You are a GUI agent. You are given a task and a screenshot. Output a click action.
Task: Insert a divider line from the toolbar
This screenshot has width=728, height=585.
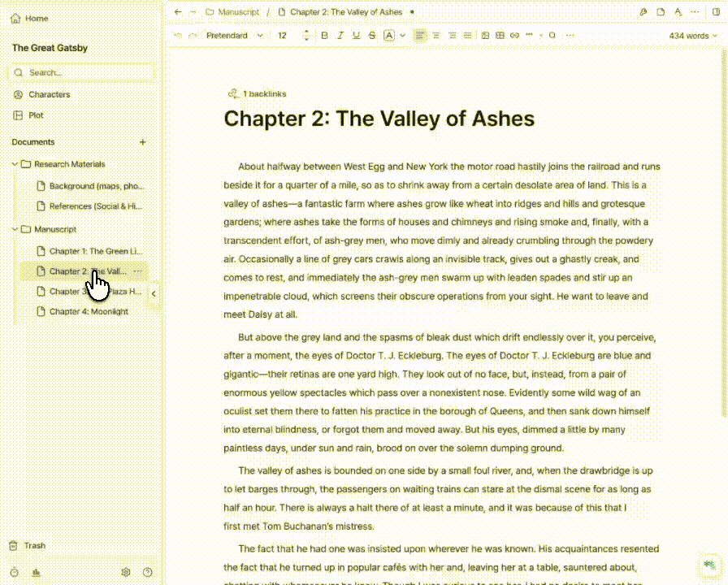point(529,35)
